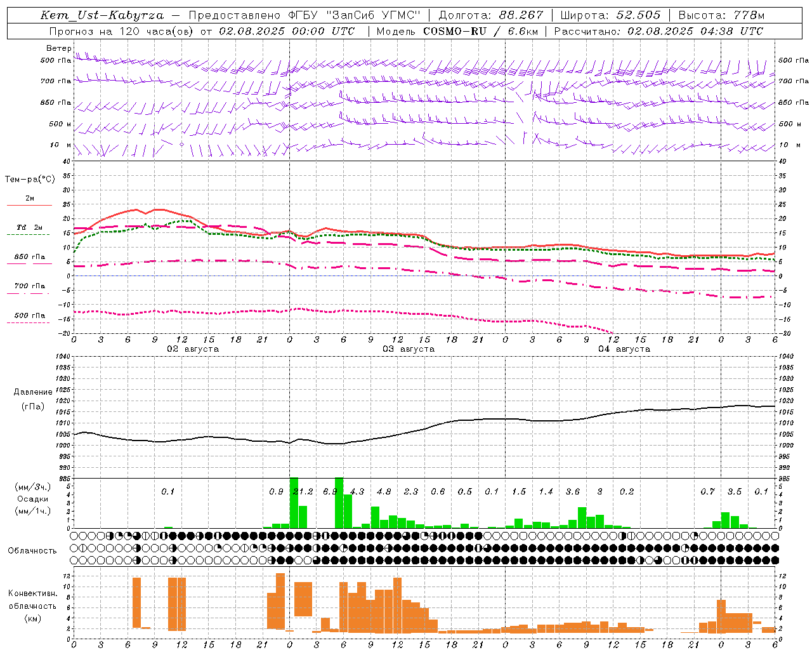
Task: Click the Рассчитано: 02.08.2025 04:38 UTC text
Action: pyautogui.click(x=658, y=31)
